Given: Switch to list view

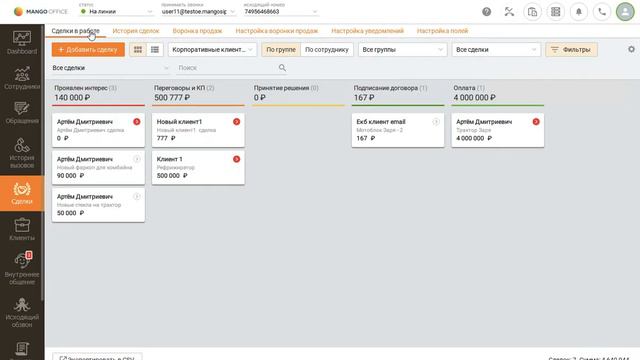Looking at the screenshot, I should pyautogui.click(x=155, y=49).
